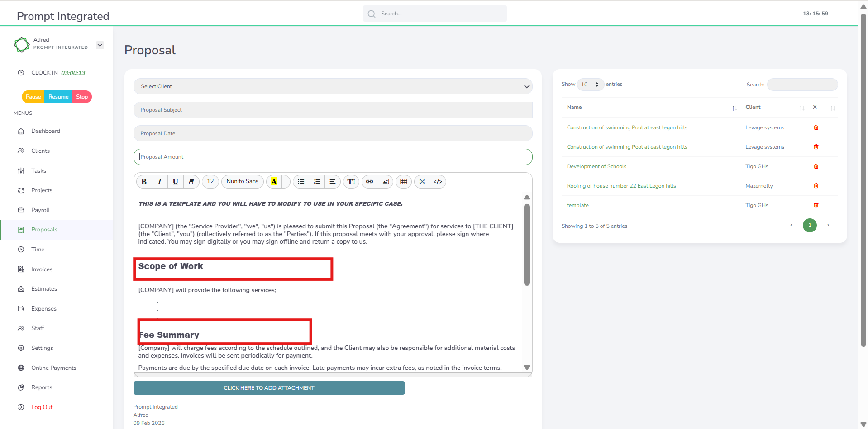The height and width of the screenshot is (429, 868).
Task: Insert a numbered ordered list
Action: [317, 182]
